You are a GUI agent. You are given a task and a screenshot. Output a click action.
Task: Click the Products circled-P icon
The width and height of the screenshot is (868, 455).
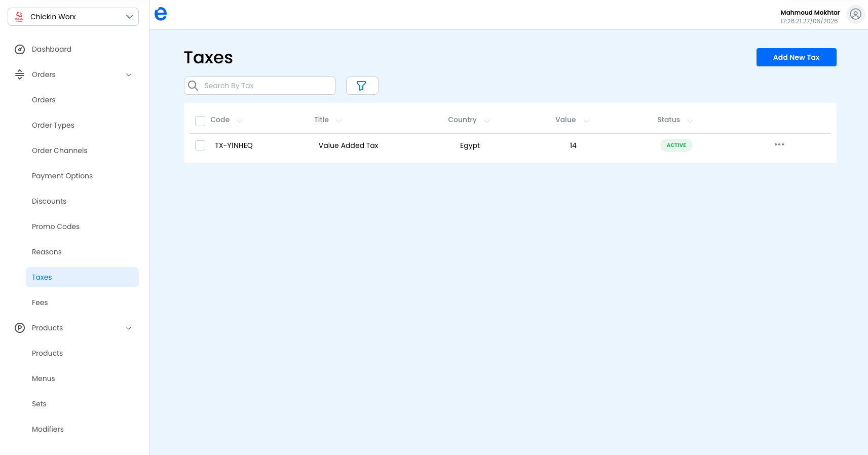[x=20, y=328]
